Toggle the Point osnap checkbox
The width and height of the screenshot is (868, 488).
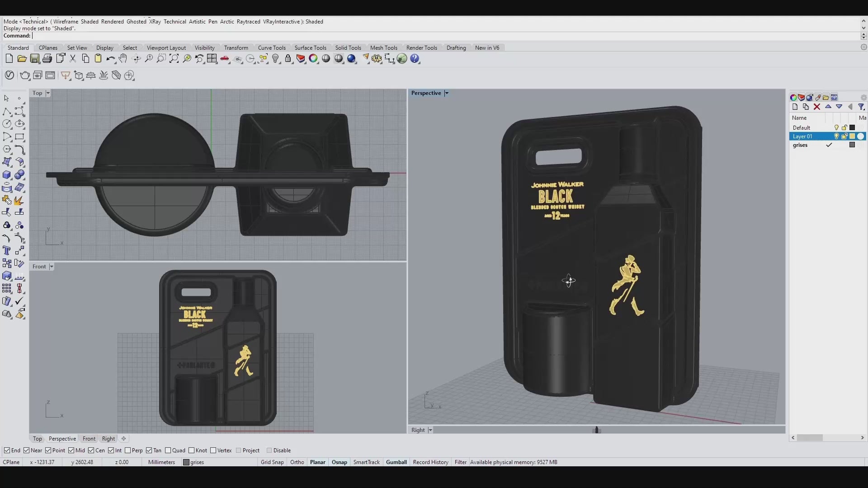pyautogui.click(x=48, y=450)
